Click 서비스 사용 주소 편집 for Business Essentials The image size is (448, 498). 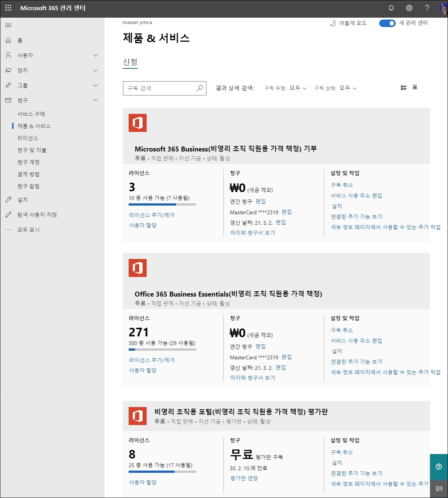pos(357,341)
